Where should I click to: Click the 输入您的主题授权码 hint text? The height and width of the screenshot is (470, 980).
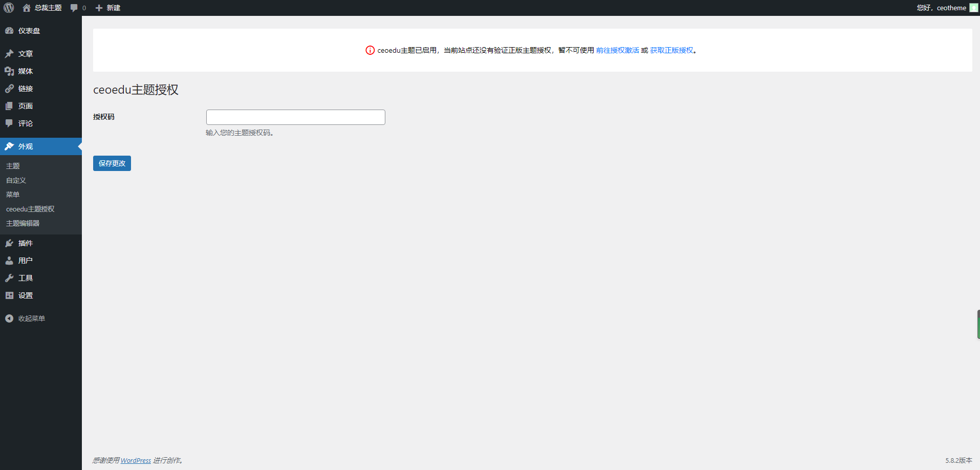click(239, 133)
